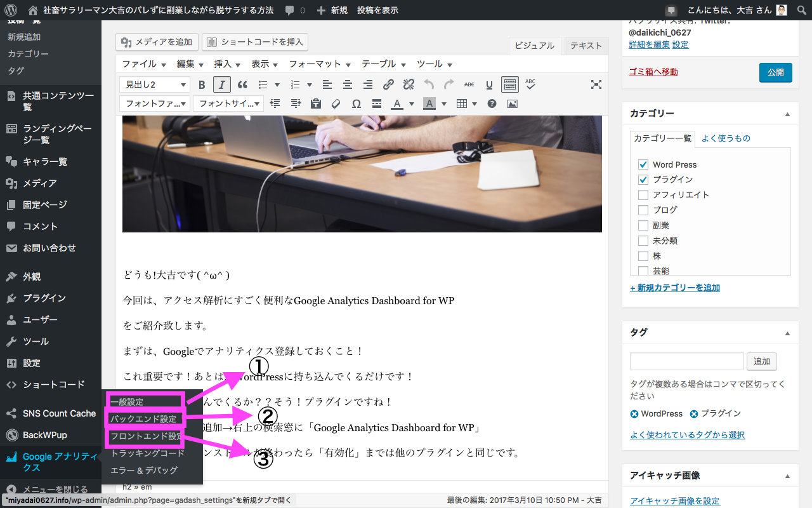Open エラー & デバッグ submenu item
Screen dimensions: 812x508
(144, 471)
